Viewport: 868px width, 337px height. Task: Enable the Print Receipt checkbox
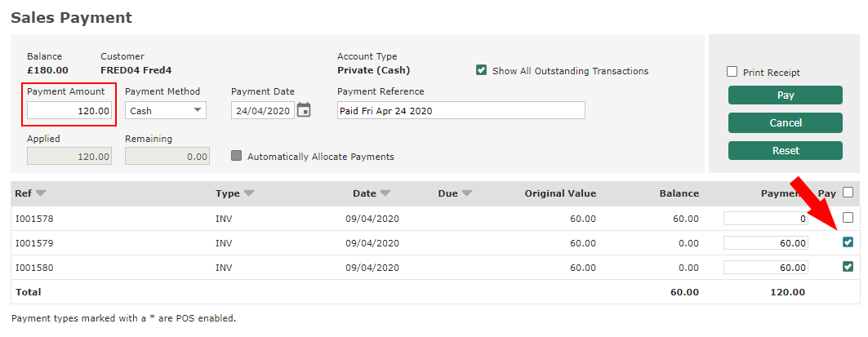(x=732, y=73)
